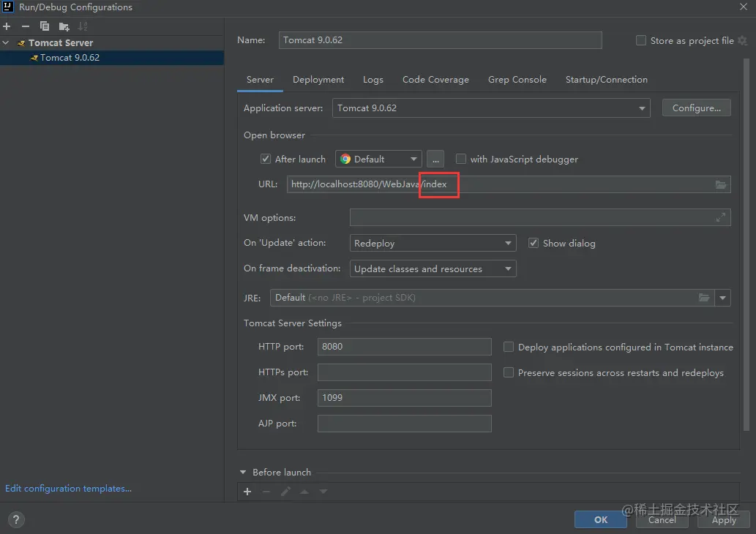Click the Tomcat Server category icon
The width and height of the screenshot is (756, 534).
(21, 43)
